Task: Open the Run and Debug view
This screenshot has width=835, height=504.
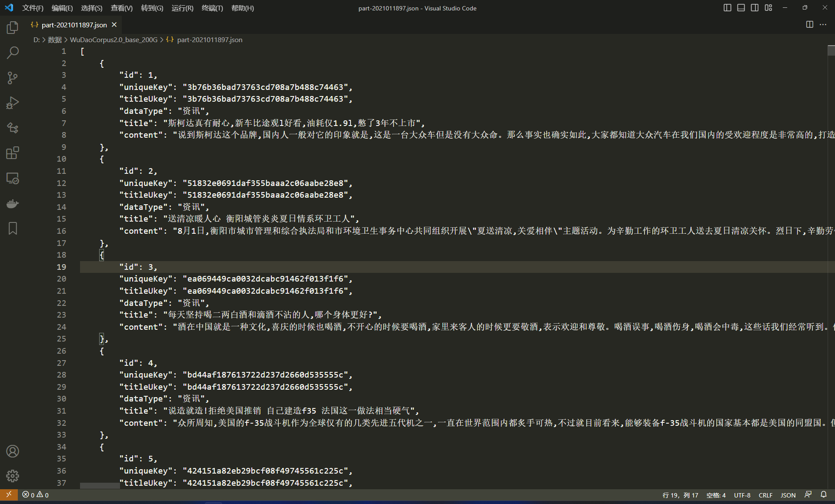Action: [13, 103]
